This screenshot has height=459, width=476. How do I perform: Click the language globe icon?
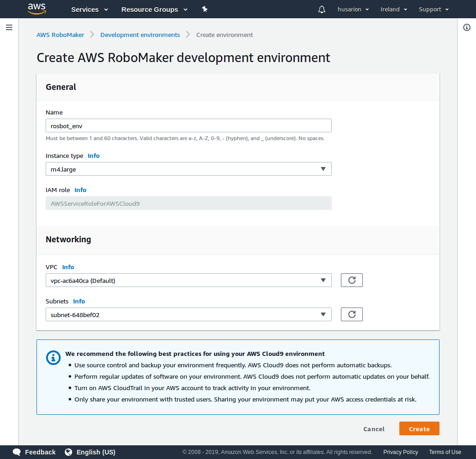68,452
